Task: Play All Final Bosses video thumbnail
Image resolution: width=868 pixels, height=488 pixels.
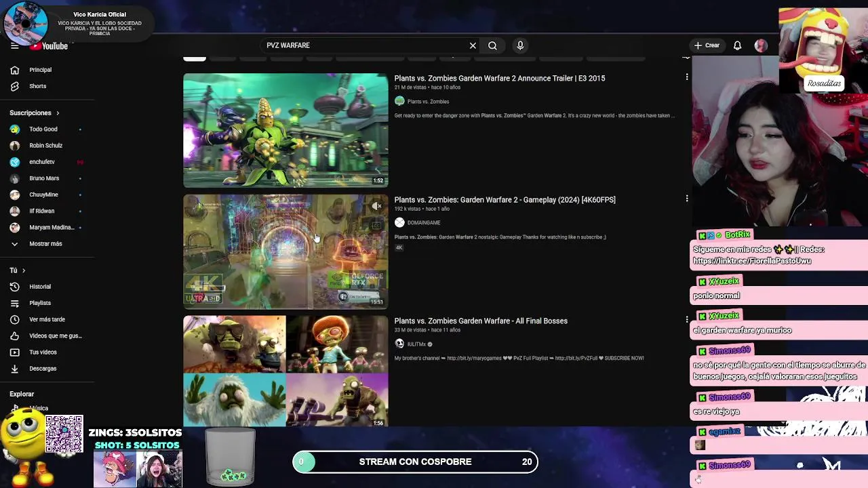Action: pos(285,371)
